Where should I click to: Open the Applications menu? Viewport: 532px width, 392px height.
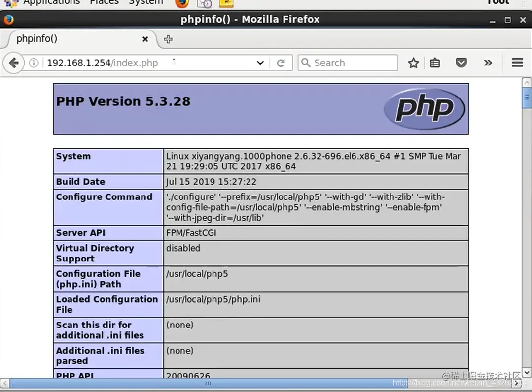coord(51,3)
